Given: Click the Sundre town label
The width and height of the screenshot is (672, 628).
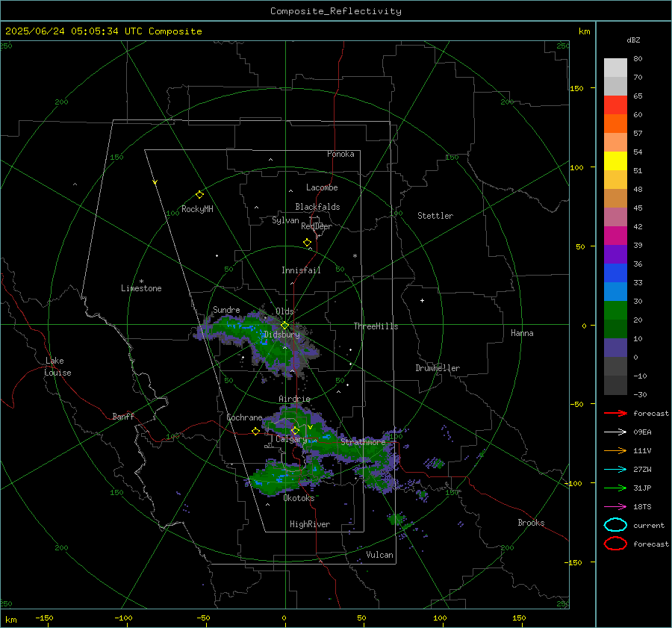Looking at the screenshot, I should click(x=226, y=310).
